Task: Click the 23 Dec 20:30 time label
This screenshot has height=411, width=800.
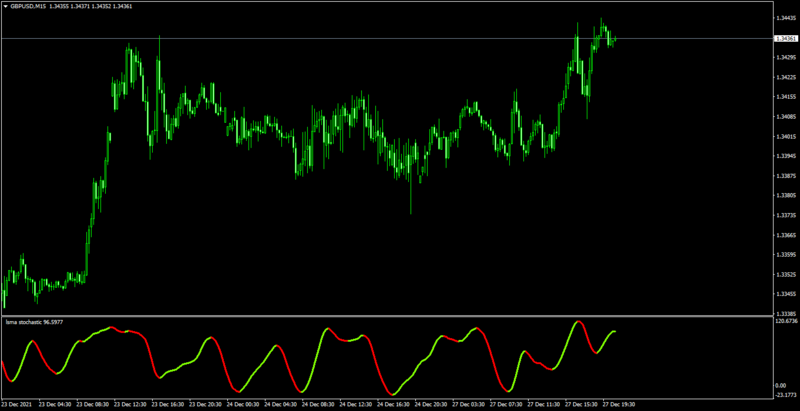Action: coord(206,404)
